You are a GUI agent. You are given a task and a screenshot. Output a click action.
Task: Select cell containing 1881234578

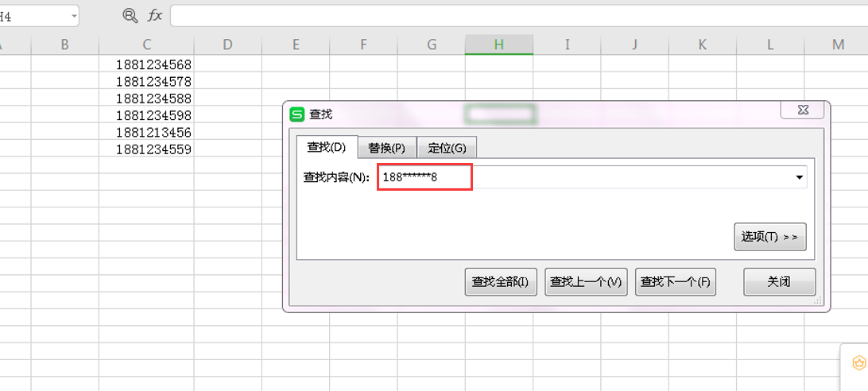tap(146, 81)
